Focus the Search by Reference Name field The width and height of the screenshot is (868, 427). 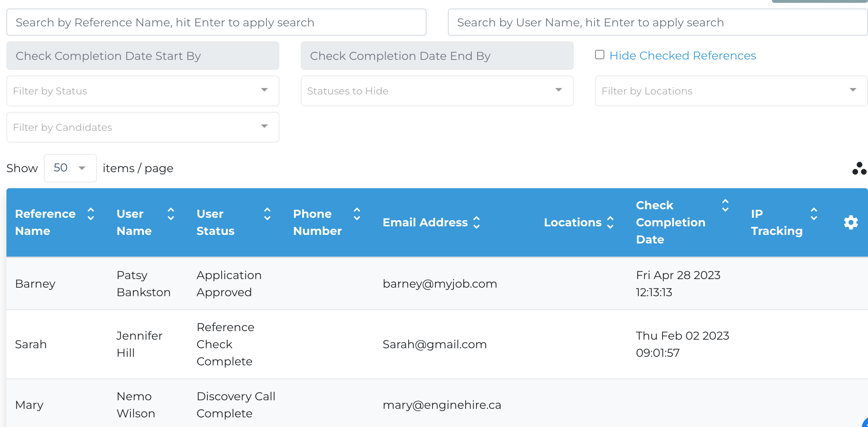pos(216,22)
